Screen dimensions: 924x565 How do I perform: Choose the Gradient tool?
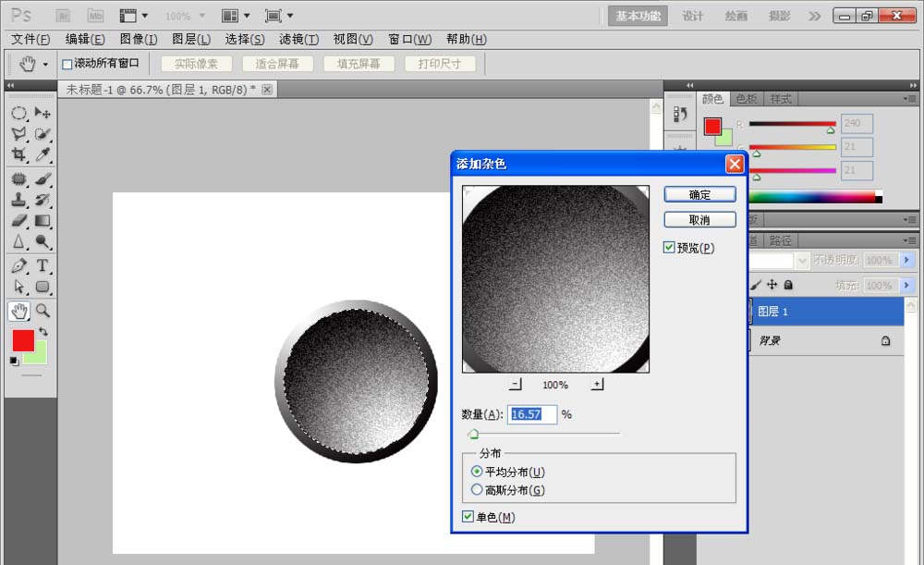(x=43, y=221)
